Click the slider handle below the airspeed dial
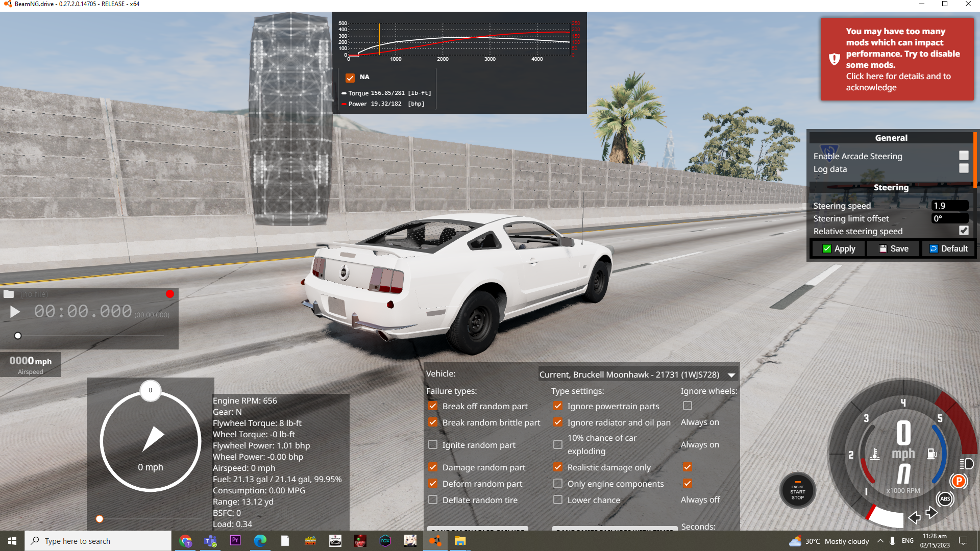Image resolution: width=980 pixels, height=551 pixels. 100,519
